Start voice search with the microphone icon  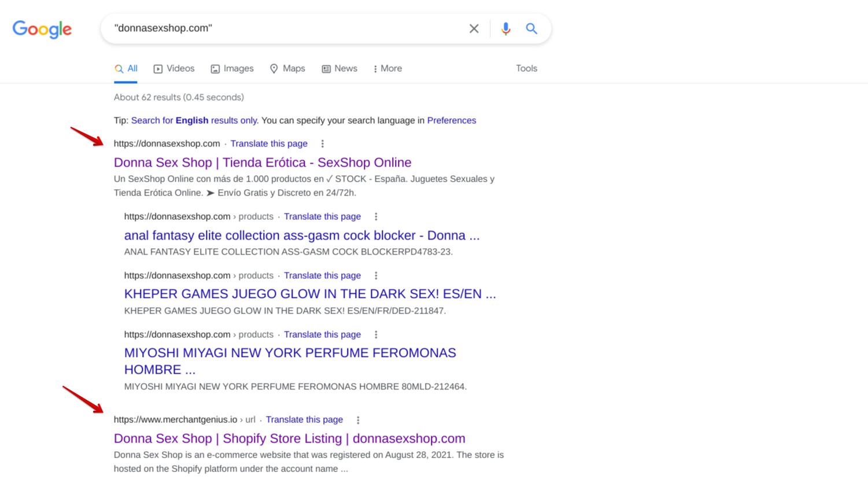pyautogui.click(x=505, y=28)
